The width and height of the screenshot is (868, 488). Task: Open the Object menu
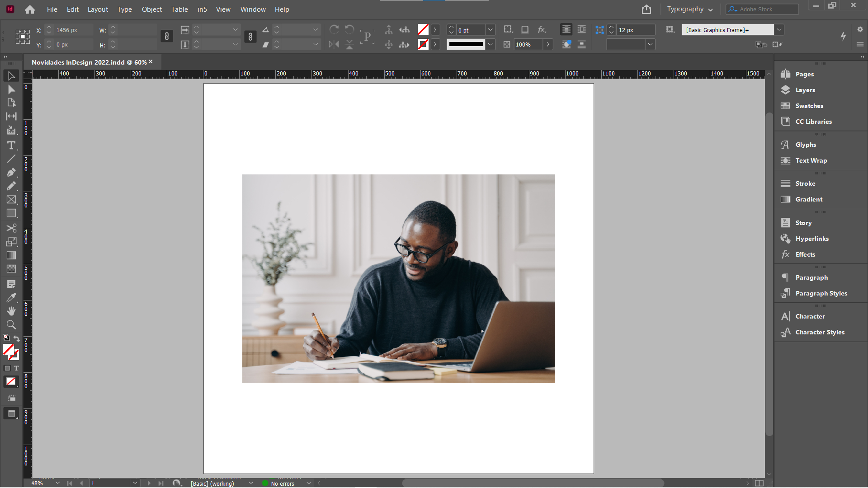point(151,9)
